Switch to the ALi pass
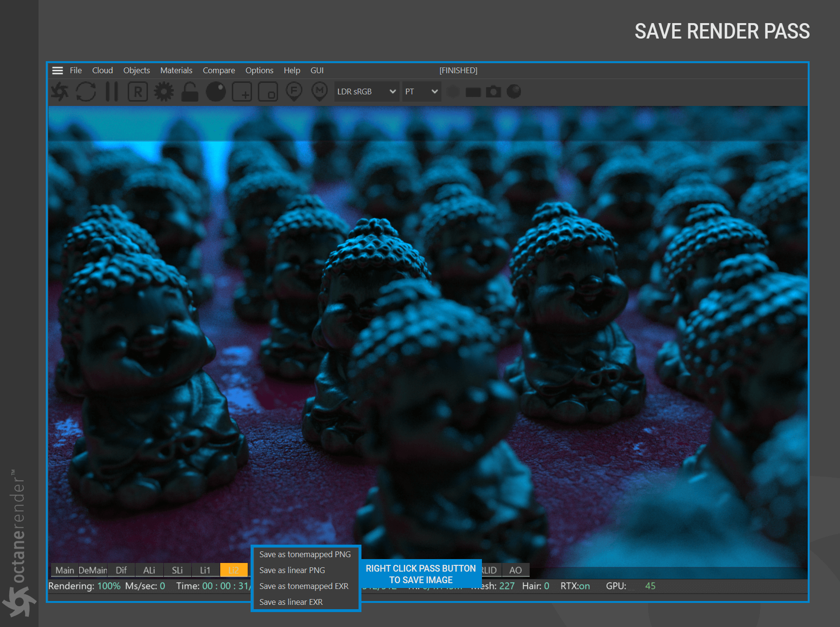Viewport: 840px width, 627px height. (x=149, y=570)
